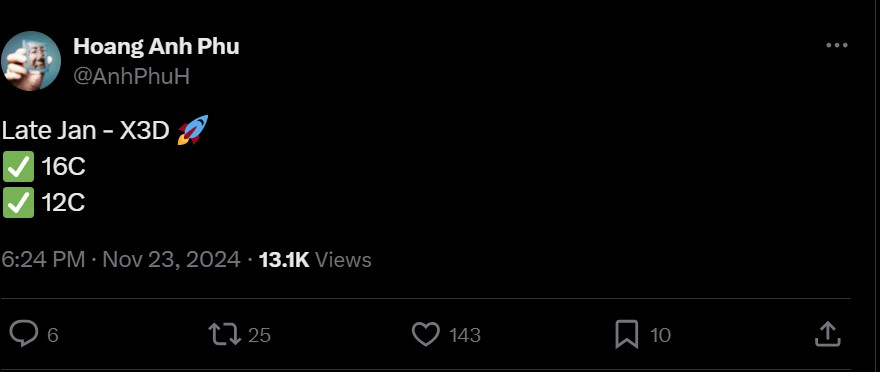Open the three-dot more options menu
The image size is (880, 372).
pyautogui.click(x=837, y=46)
